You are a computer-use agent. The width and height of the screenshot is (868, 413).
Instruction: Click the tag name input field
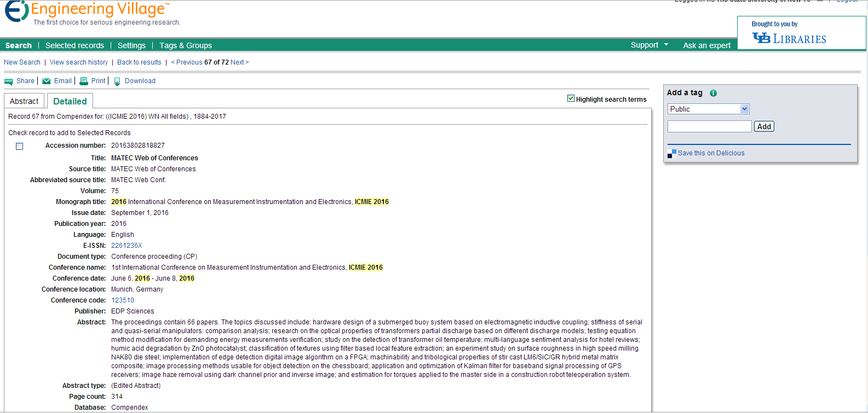point(709,126)
